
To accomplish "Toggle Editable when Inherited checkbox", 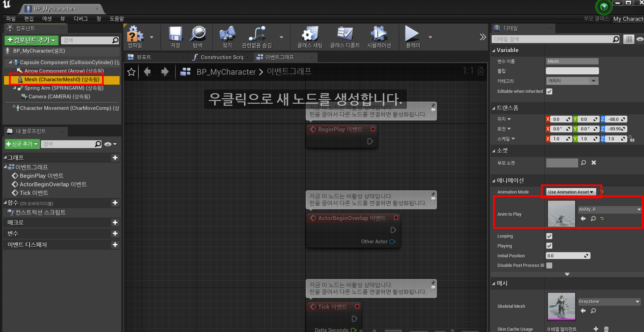I will (x=549, y=91).
